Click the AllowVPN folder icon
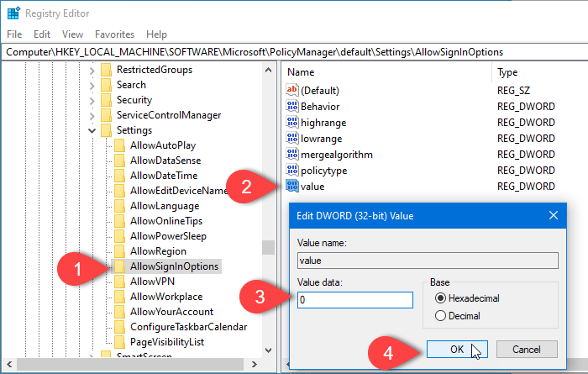 tap(119, 282)
